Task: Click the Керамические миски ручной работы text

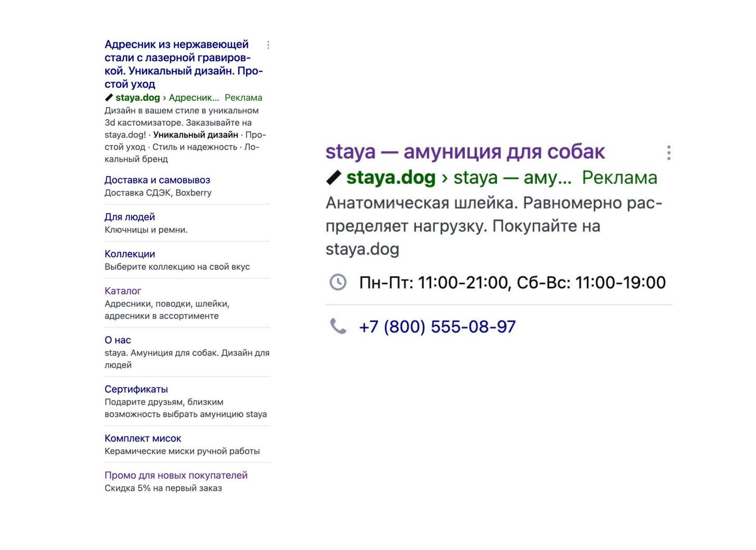Action: [x=182, y=451]
